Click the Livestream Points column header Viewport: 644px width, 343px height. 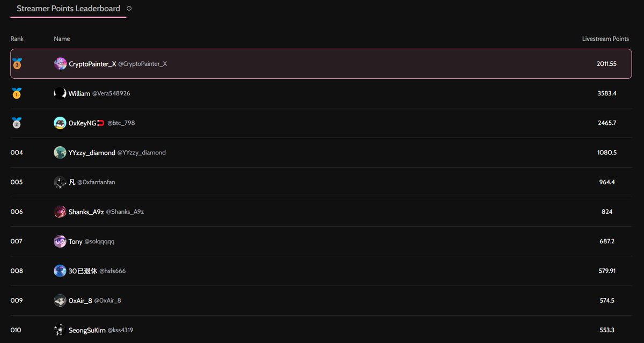click(x=605, y=39)
